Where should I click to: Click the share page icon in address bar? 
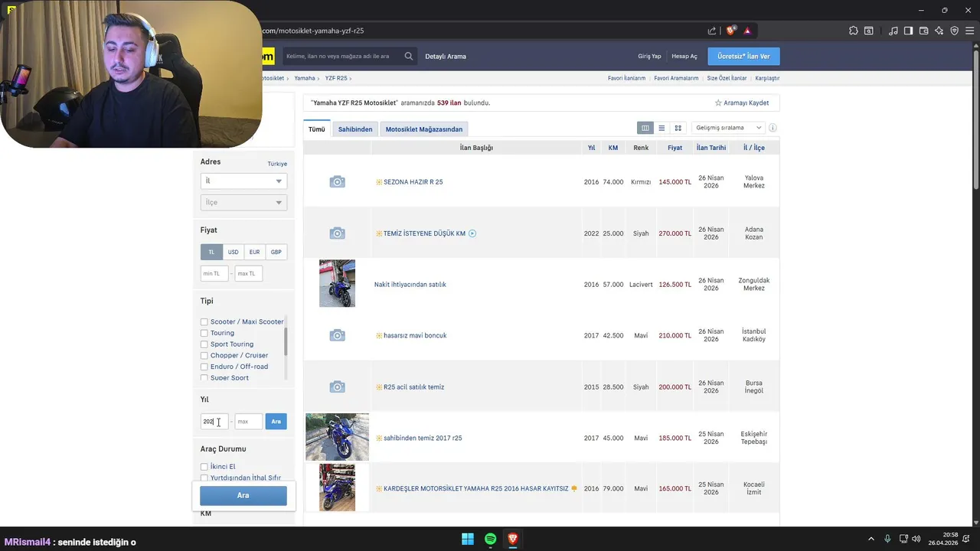click(x=712, y=31)
